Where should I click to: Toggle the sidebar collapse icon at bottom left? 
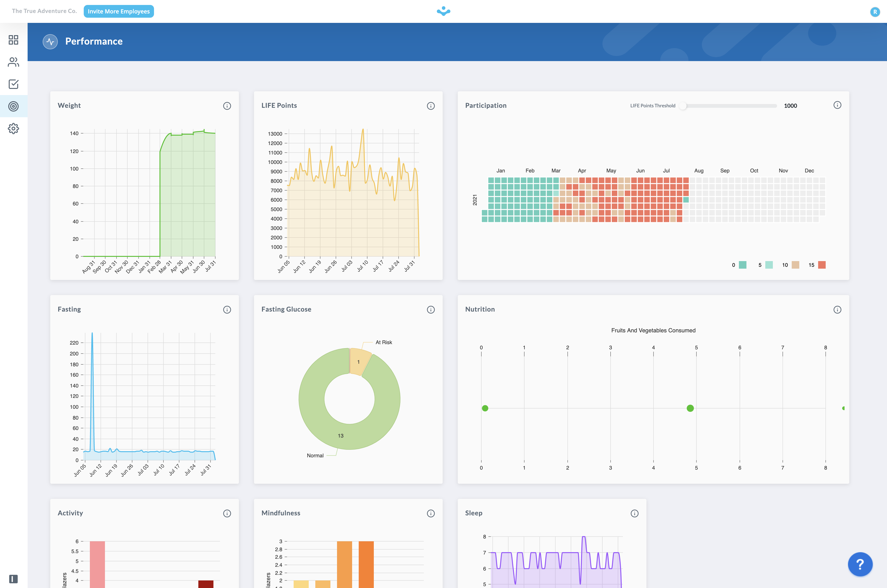(13, 579)
